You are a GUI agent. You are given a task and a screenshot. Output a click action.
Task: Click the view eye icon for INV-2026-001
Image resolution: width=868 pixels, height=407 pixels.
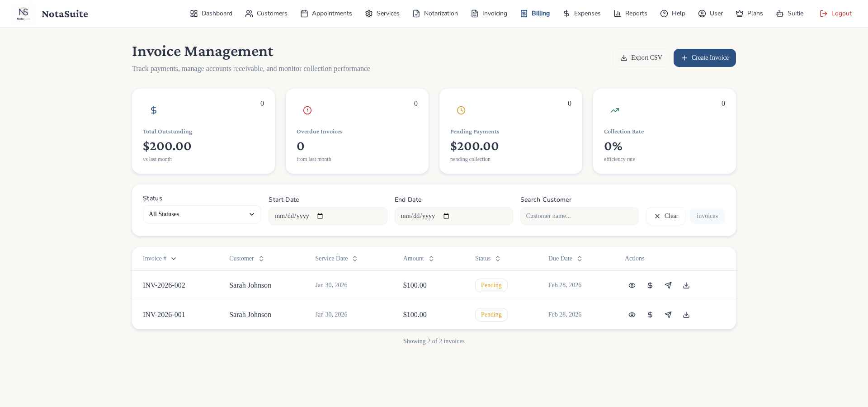(632, 315)
